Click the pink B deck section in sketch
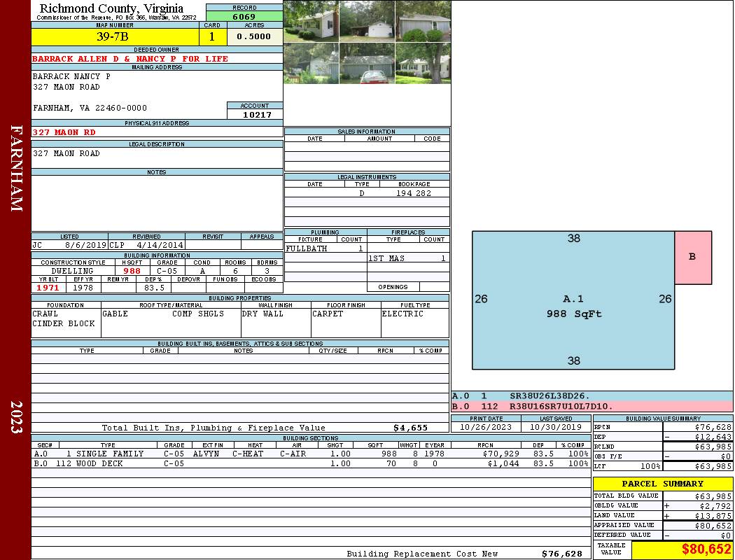This screenshot has width=735, height=560. [692, 257]
